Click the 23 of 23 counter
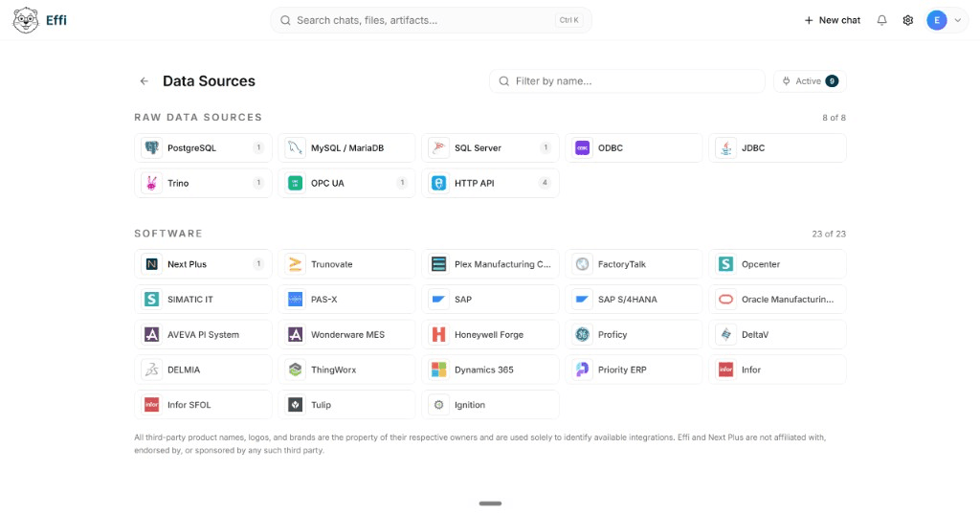 pos(829,234)
